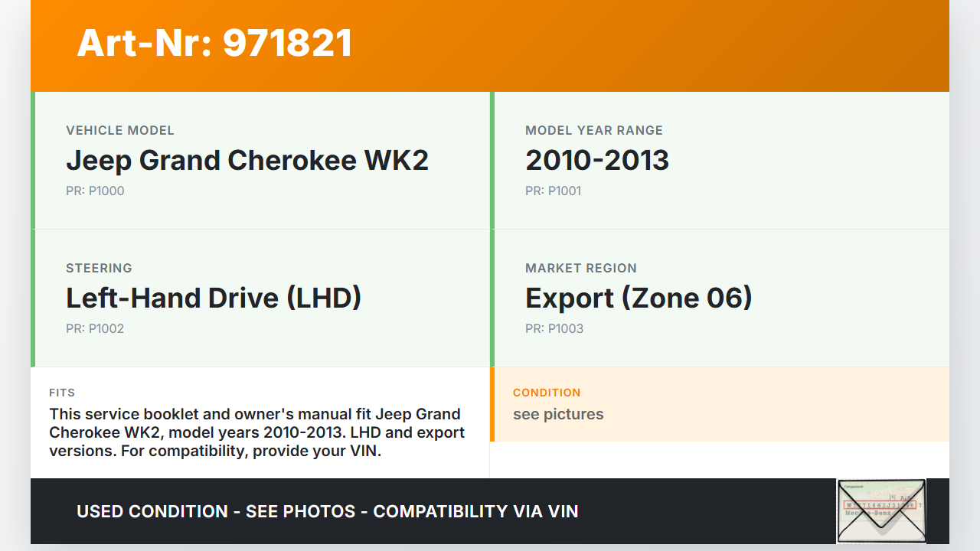This screenshot has width=980, height=551.
Task: Click the STEERING label
Action: point(100,269)
